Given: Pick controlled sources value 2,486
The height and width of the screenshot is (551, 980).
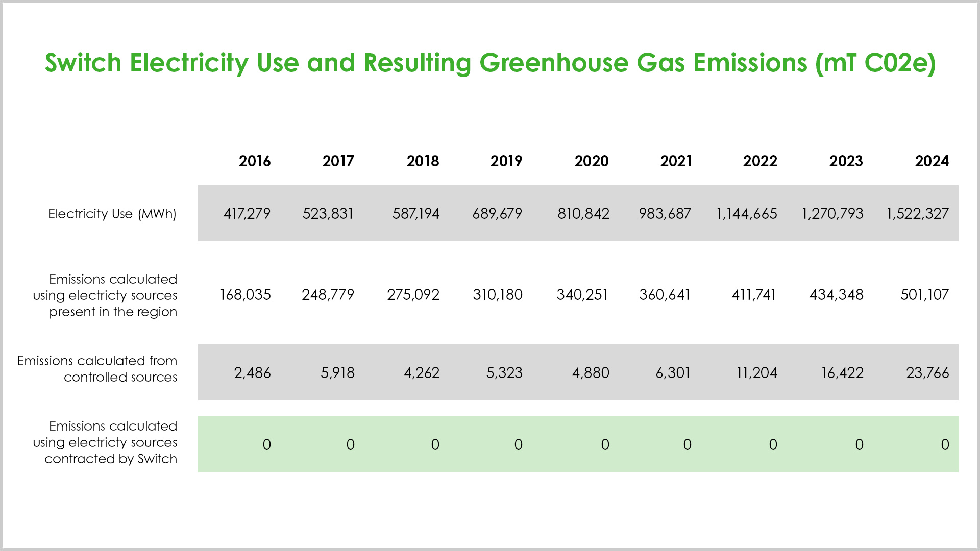Looking at the screenshot, I should coord(253,373).
